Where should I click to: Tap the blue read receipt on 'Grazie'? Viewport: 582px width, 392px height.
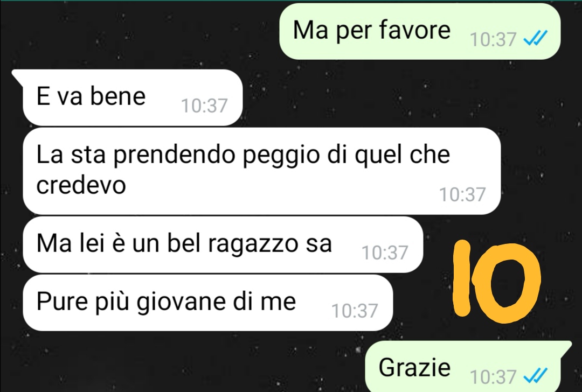point(535,376)
